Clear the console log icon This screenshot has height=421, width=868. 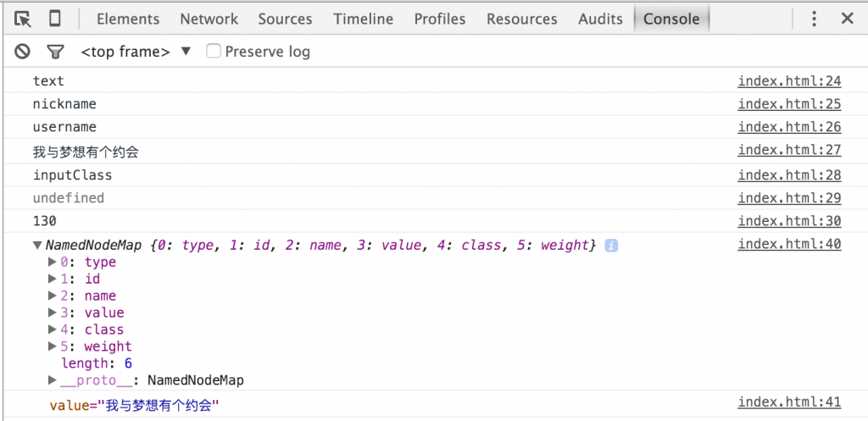click(22, 52)
